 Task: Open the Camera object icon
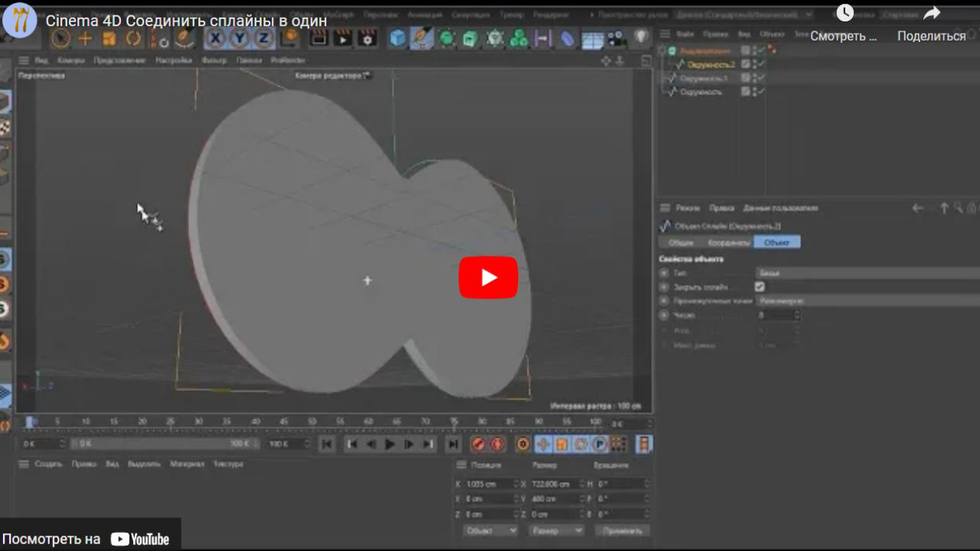pyautogui.click(x=616, y=38)
